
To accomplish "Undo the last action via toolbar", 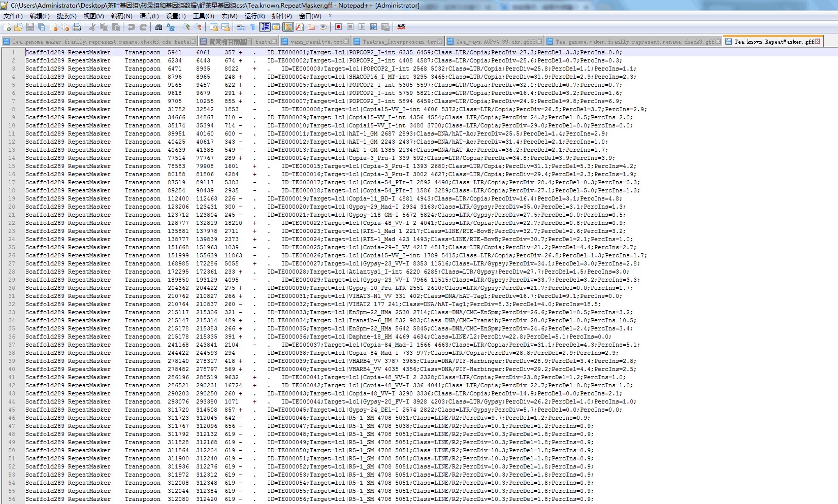I will 132,27.
